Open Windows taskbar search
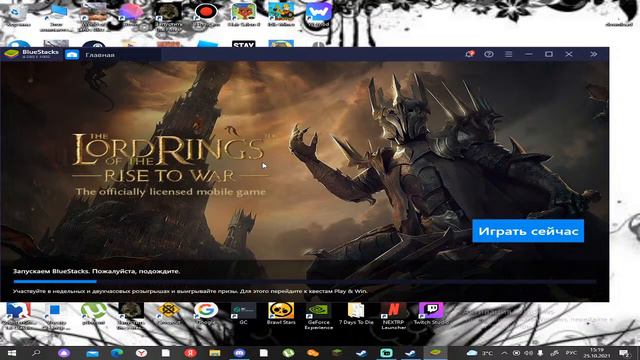 [x=36, y=353]
